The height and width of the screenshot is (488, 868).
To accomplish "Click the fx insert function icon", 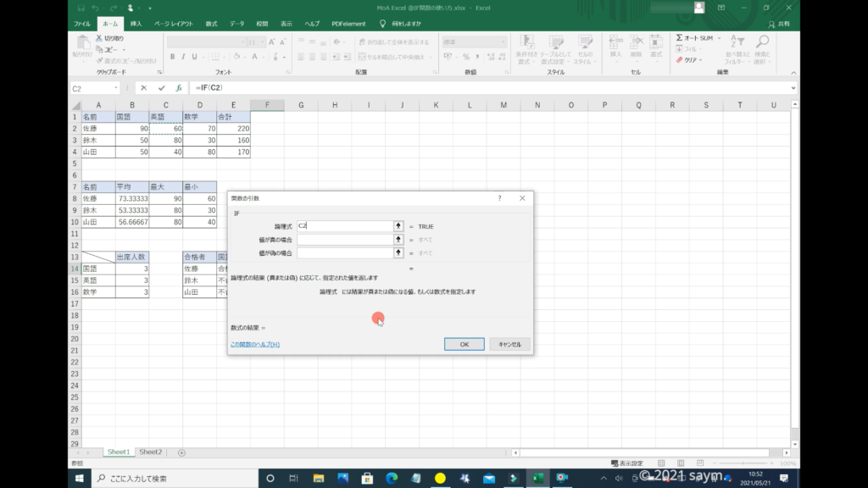I will [179, 88].
